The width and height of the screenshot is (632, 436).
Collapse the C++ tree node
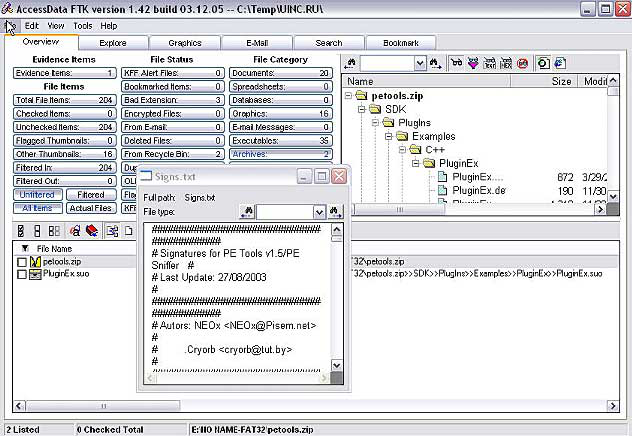click(402, 149)
